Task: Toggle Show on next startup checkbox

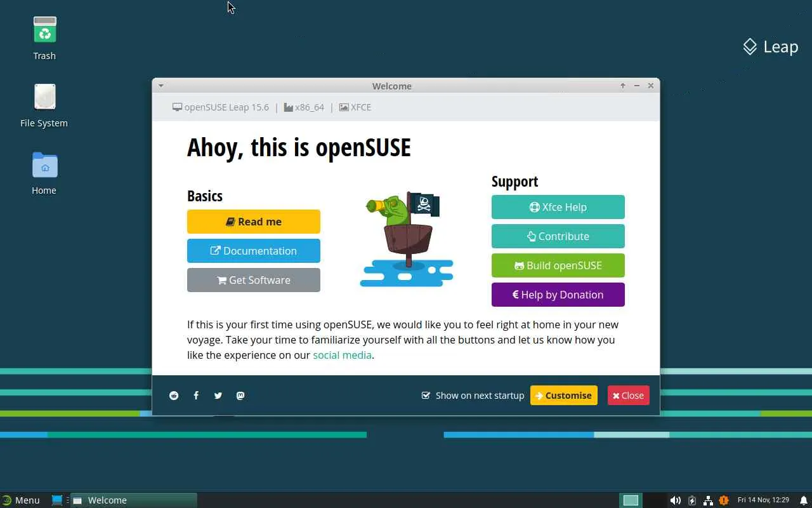Action: (x=426, y=396)
